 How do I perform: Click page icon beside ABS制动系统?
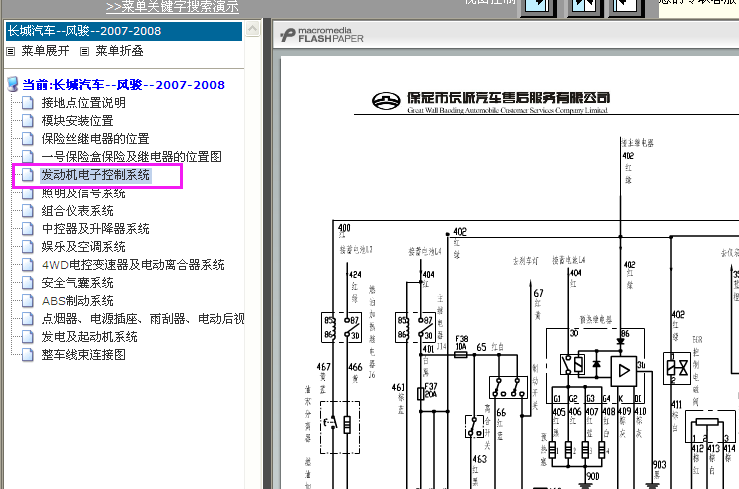[28, 301]
